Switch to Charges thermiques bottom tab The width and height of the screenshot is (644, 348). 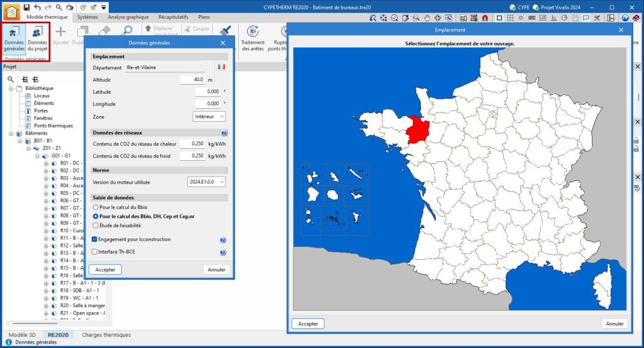click(x=106, y=335)
